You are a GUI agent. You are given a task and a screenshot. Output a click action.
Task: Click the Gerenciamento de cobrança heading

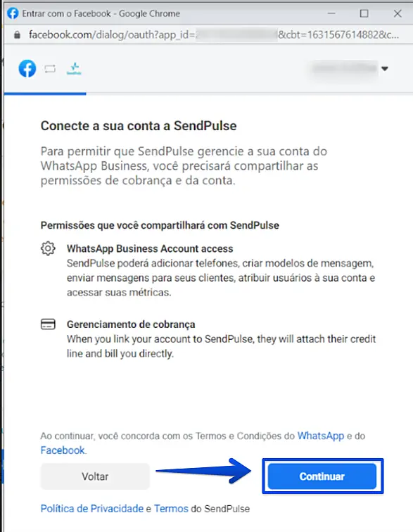point(131,324)
